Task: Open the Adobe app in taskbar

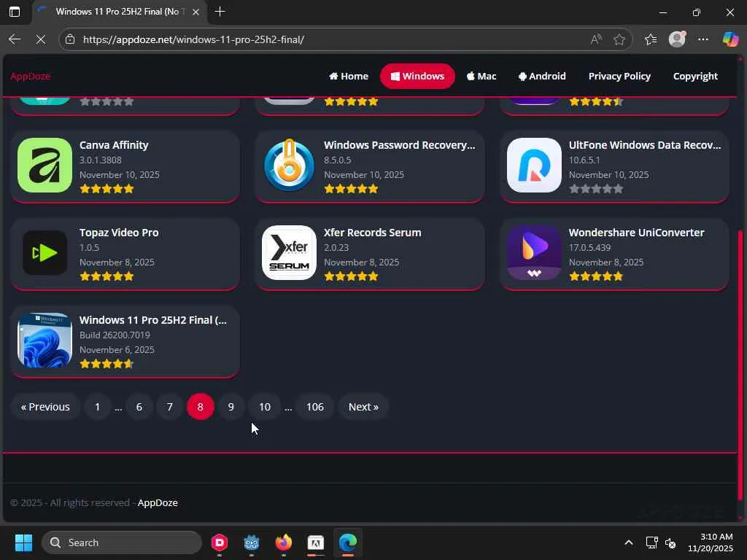Action: click(x=315, y=542)
